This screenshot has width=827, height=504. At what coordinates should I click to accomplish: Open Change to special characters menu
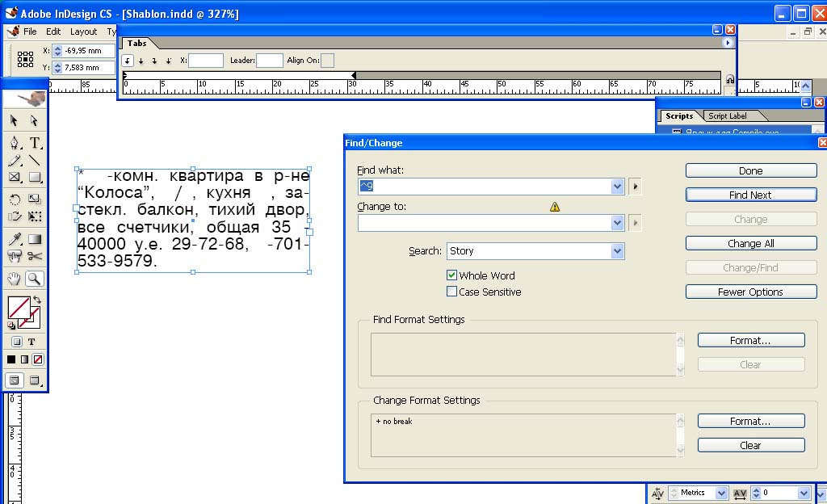pyautogui.click(x=636, y=223)
